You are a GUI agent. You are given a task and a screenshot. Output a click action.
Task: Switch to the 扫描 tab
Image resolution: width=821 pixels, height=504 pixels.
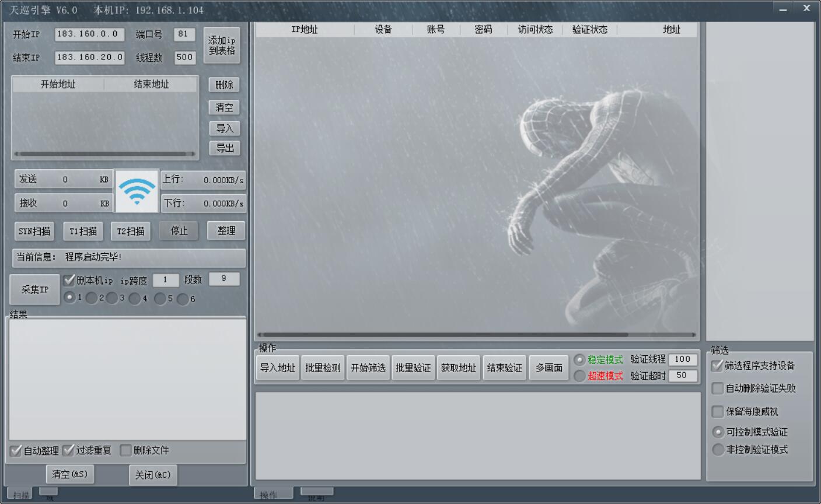point(20,495)
